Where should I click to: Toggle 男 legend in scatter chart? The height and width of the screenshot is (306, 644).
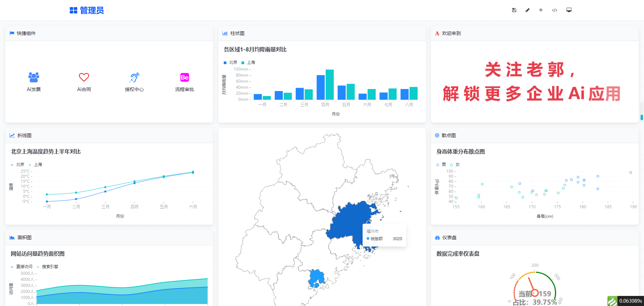[441, 165]
